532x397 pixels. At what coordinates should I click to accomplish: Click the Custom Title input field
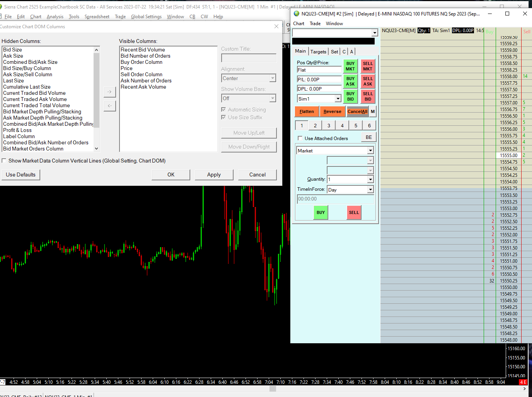tap(249, 58)
